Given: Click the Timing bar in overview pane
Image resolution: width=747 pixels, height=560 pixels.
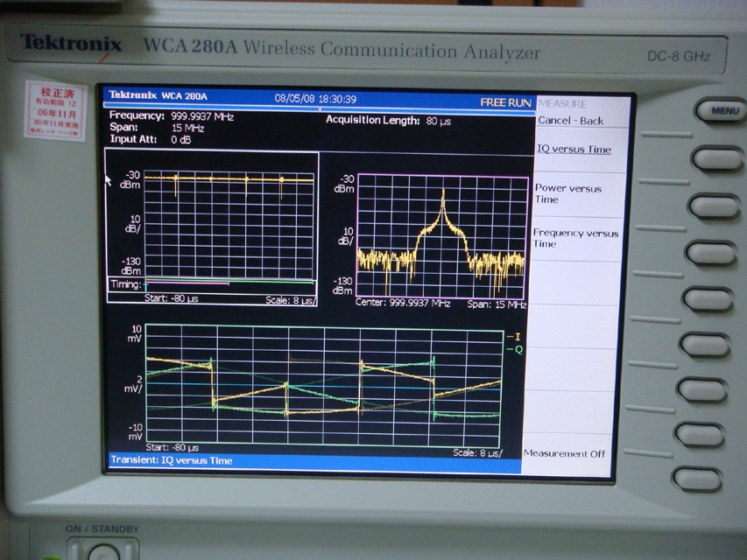Looking at the screenshot, I should pos(212,284).
